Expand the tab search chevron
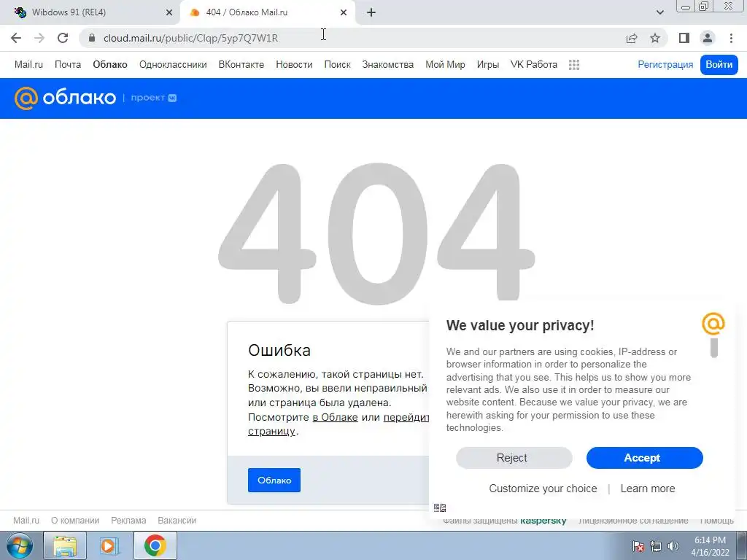 click(x=659, y=13)
